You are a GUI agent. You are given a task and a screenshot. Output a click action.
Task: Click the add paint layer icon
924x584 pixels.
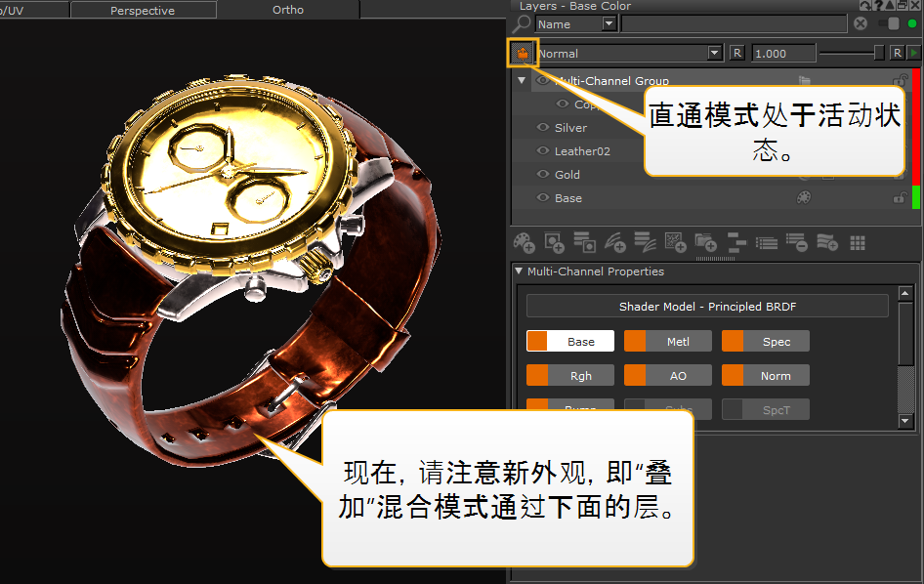tap(524, 241)
